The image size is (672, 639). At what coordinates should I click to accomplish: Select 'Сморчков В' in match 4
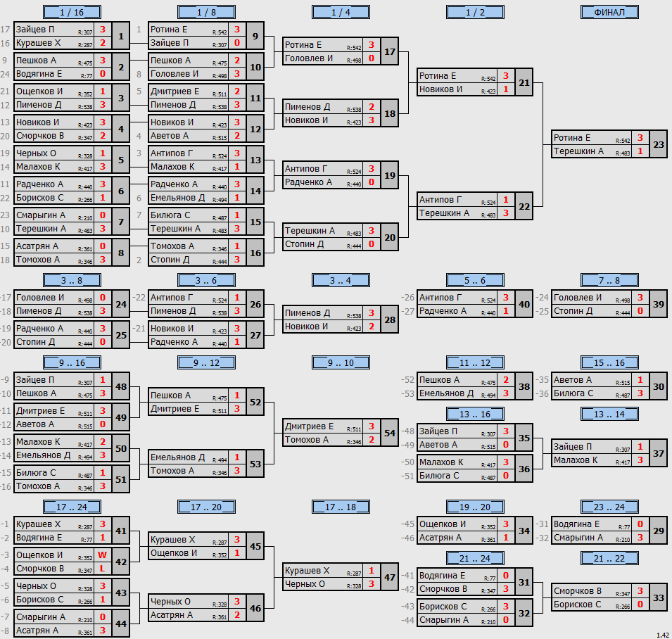click(x=40, y=136)
